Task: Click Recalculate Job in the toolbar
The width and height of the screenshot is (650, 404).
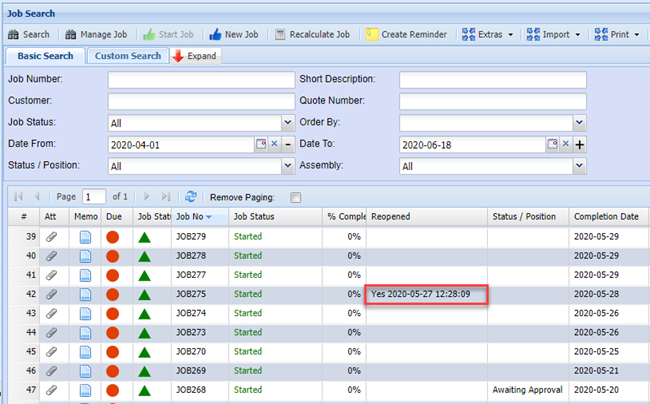Action: click(311, 34)
